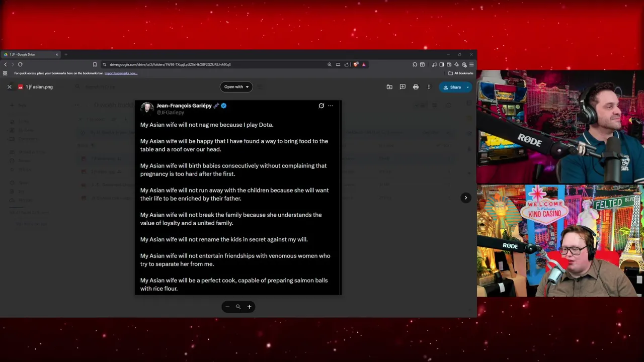Add a comment with the comment icon

pyautogui.click(x=403, y=87)
